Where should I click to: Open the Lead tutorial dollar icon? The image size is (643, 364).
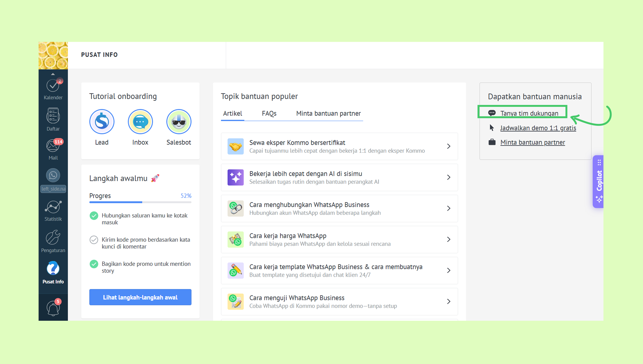(102, 122)
